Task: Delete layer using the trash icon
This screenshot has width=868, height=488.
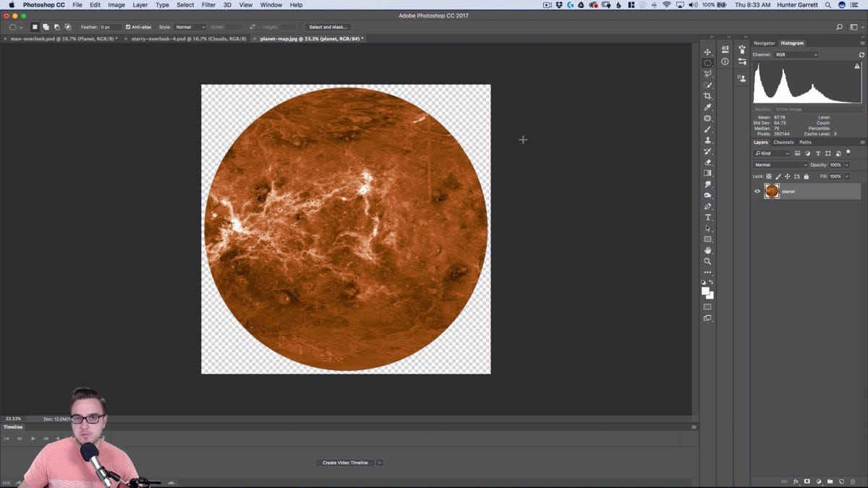Action: click(853, 481)
